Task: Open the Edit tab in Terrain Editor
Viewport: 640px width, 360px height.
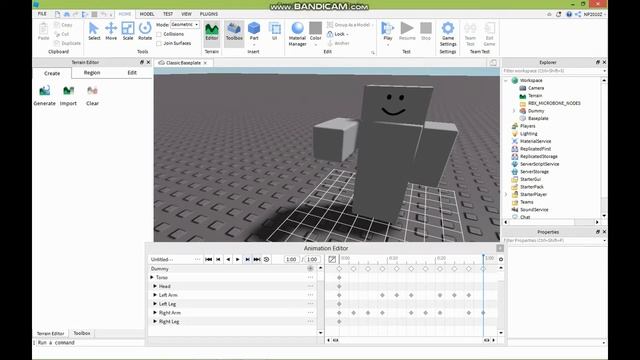Action: click(132, 73)
